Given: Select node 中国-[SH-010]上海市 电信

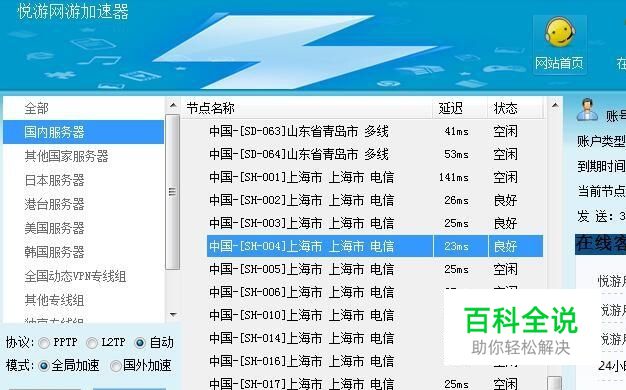Looking at the screenshot, I should click(x=301, y=315).
